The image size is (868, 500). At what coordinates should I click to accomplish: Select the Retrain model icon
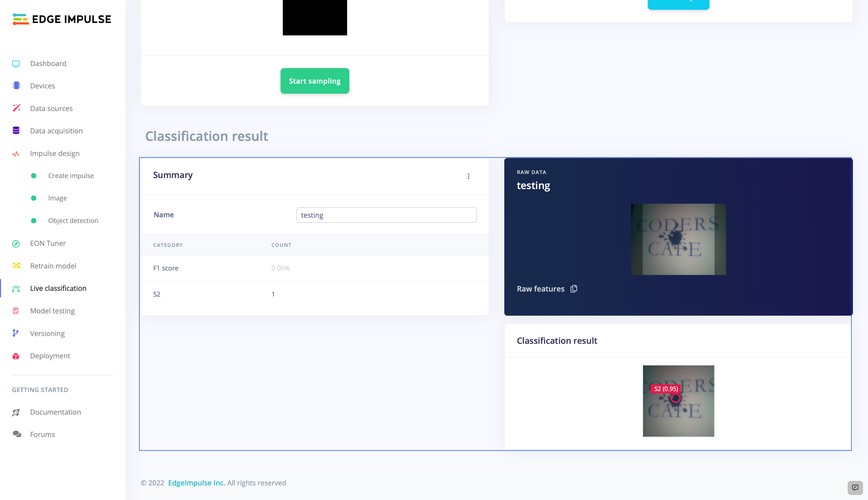[x=16, y=266]
